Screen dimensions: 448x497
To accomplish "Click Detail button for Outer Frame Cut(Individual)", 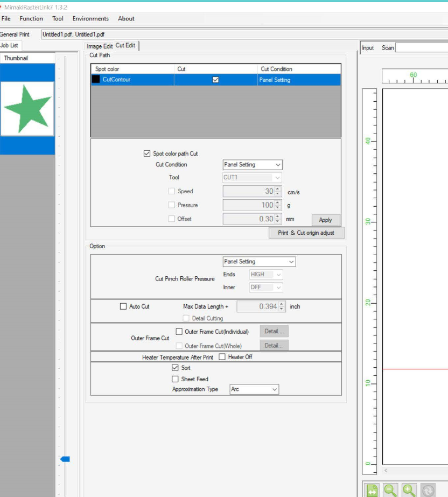I will pos(274,331).
